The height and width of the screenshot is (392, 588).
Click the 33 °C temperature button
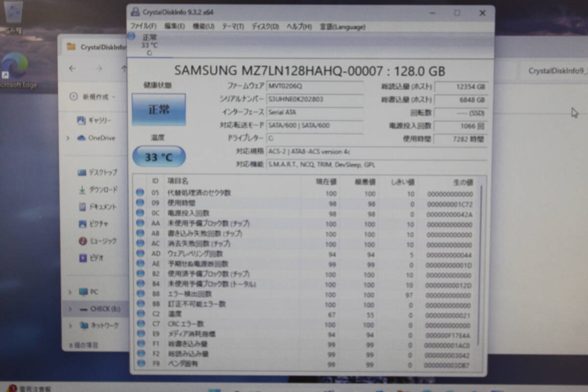coord(159,157)
